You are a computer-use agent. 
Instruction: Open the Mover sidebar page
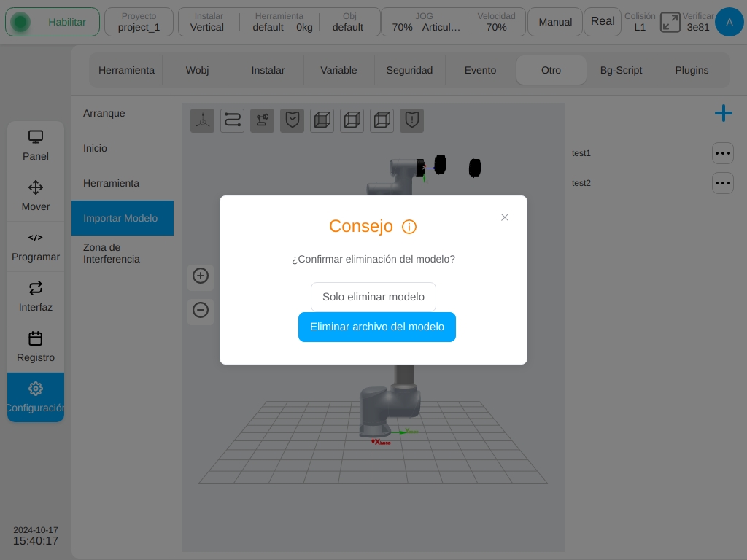[36, 196]
